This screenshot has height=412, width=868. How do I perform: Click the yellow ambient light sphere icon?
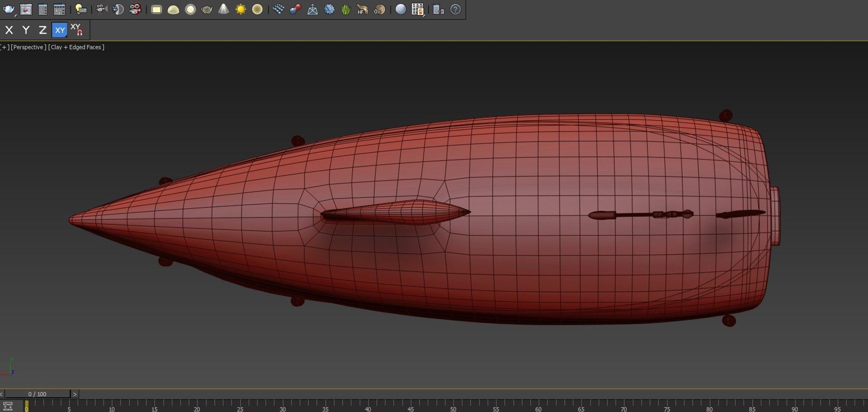click(x=257, y=9)
